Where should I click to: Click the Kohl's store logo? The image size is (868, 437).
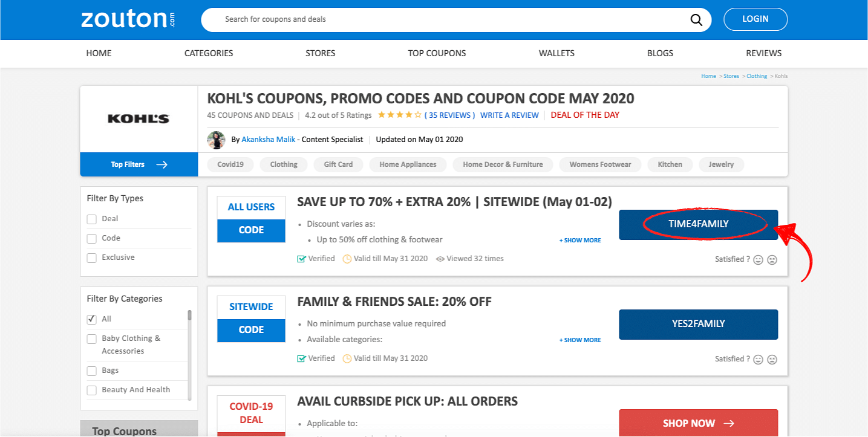coord(139,119)
